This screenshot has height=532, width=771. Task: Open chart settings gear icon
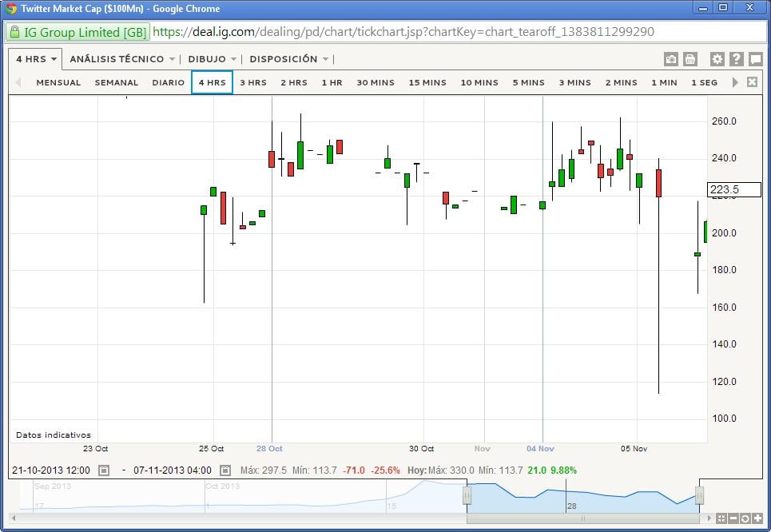pos(717,59)
